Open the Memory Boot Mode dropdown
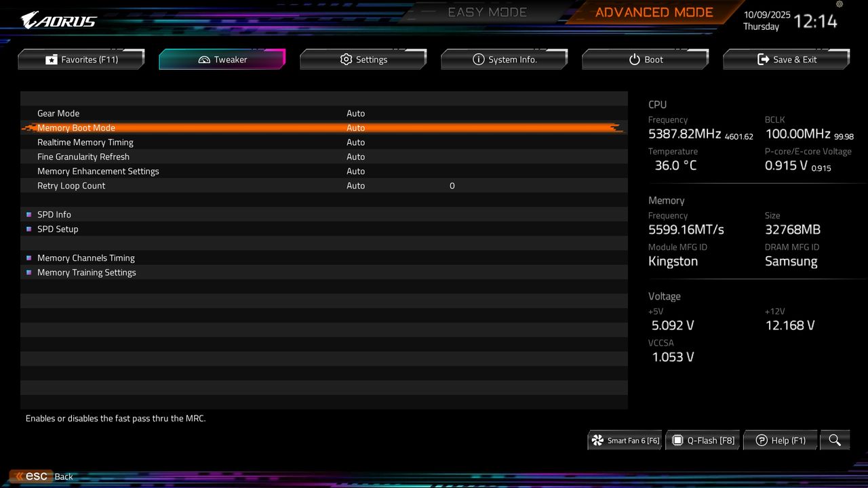868x488 pixels. [x=356, y=127]
